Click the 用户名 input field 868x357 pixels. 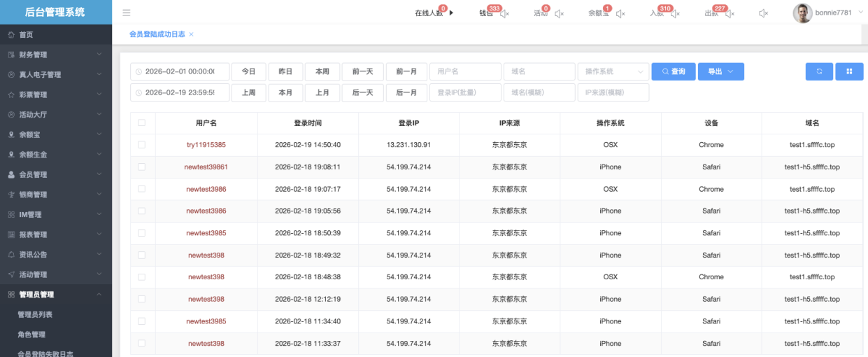click(465, 71)
